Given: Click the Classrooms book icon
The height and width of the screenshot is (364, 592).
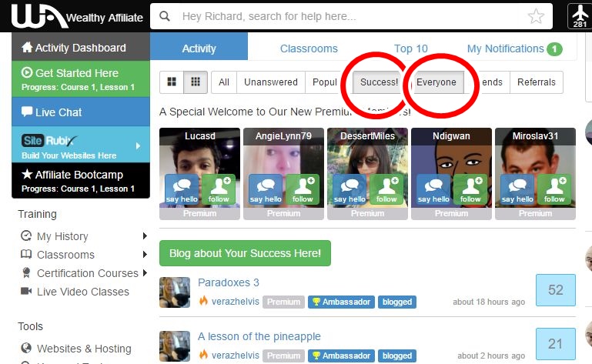Looking at the screenshot, I should click(26, 254).
